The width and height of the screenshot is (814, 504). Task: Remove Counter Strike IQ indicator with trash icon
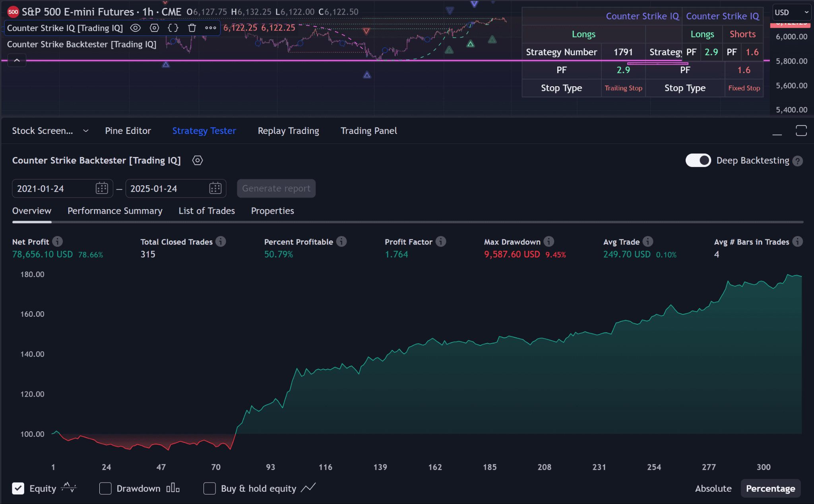[x=192, y=28]
